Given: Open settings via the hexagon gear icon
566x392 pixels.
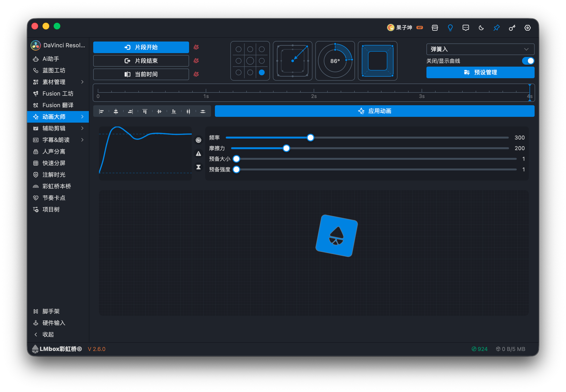Looking at the screenshot, I should (527, 28).
